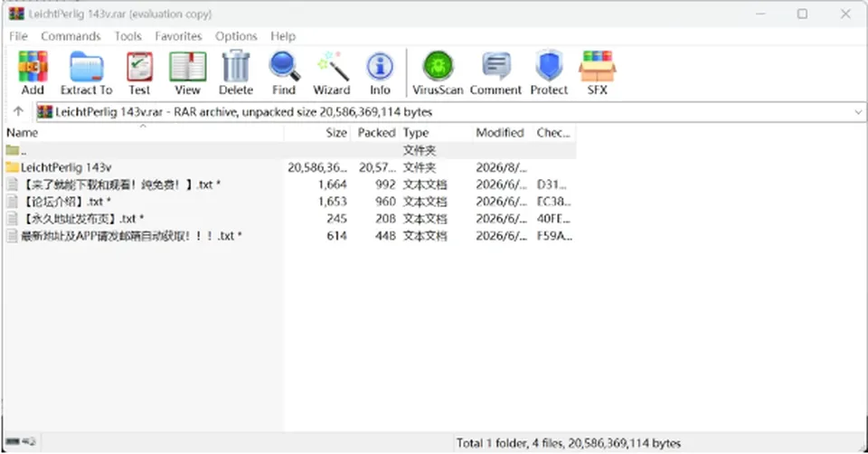Click the size value 1,653
Screen dimensions: 868x454
click(x=333, y=202)
